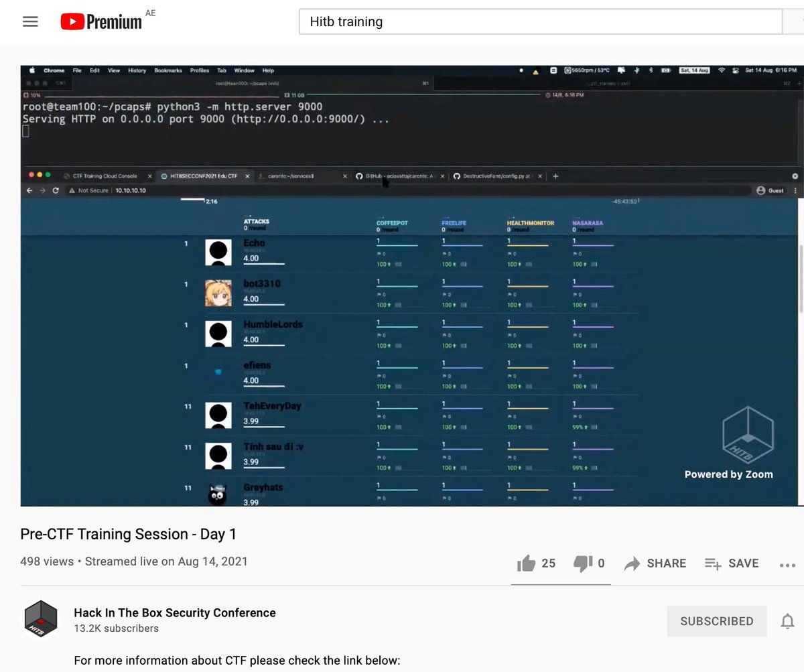Click the 13.2K subscribers text
804x672 pixels.
coord(117,628)
